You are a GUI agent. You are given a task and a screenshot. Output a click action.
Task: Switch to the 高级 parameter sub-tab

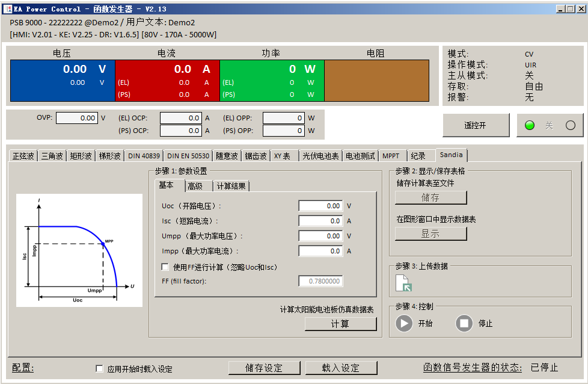pyautogui.click(x=199, y=186)
